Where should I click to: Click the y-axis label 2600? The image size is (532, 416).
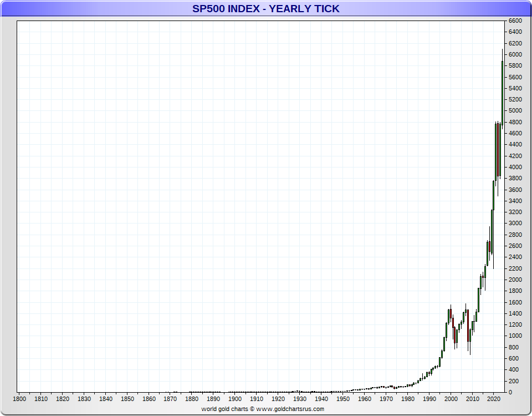tap(515, 246)
